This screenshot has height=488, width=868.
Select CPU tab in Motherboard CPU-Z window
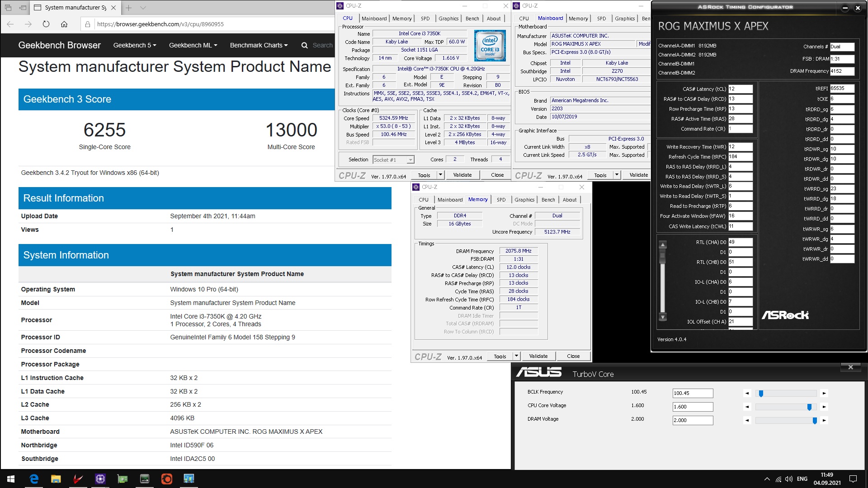[x=524, y=19]
